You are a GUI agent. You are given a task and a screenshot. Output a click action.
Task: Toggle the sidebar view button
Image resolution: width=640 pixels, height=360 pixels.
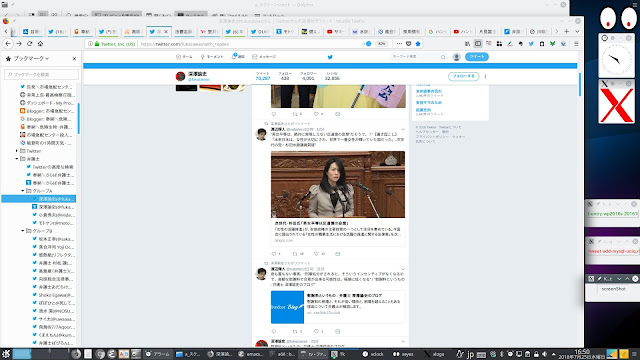[x=478, y=44]
